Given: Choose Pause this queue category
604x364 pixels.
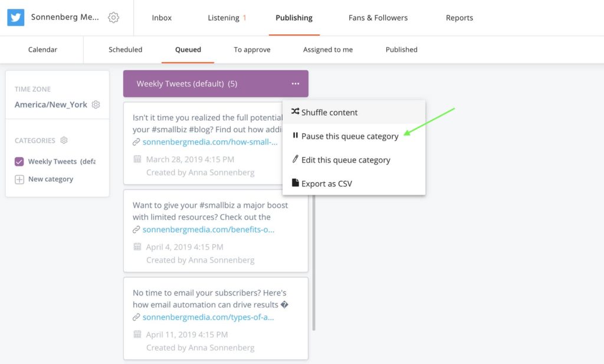Looking at the screenshot, I should 349,136.
